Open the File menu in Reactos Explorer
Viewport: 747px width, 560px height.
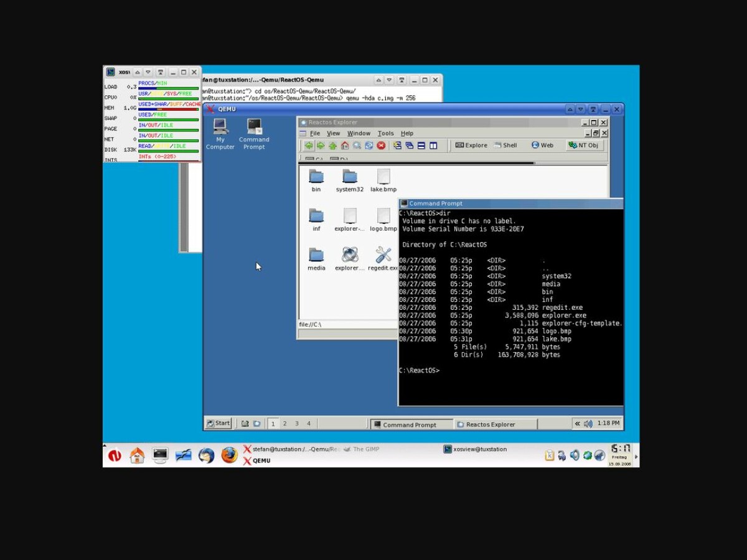pos(315,133)
